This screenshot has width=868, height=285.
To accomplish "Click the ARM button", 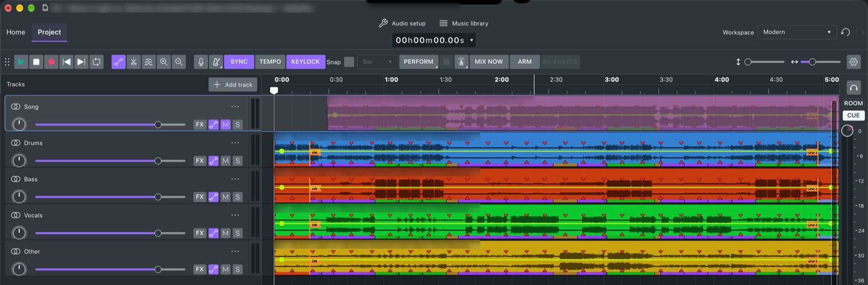I will (525, 62).
